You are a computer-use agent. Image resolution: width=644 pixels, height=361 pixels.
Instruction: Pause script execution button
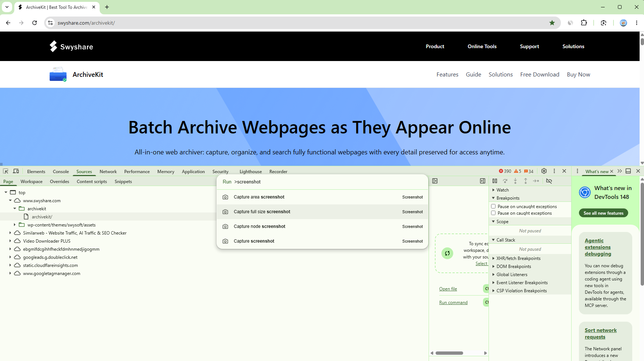point(495,181)
